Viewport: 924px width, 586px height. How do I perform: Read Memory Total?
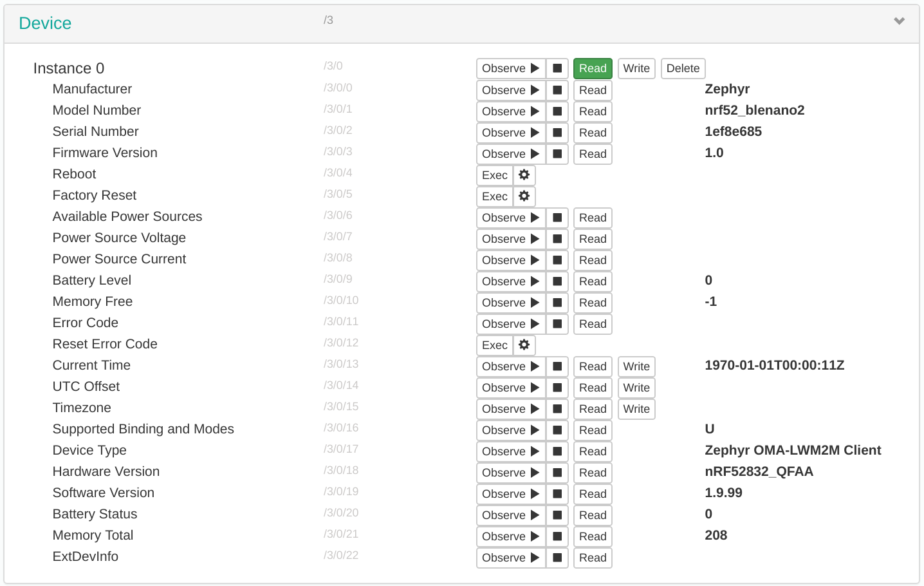tap(593, 536)
